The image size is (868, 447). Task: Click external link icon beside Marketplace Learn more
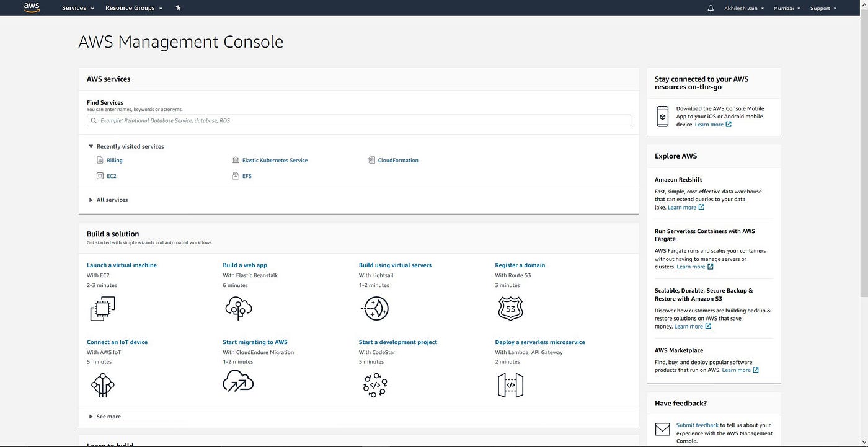(x=756, y=370)
